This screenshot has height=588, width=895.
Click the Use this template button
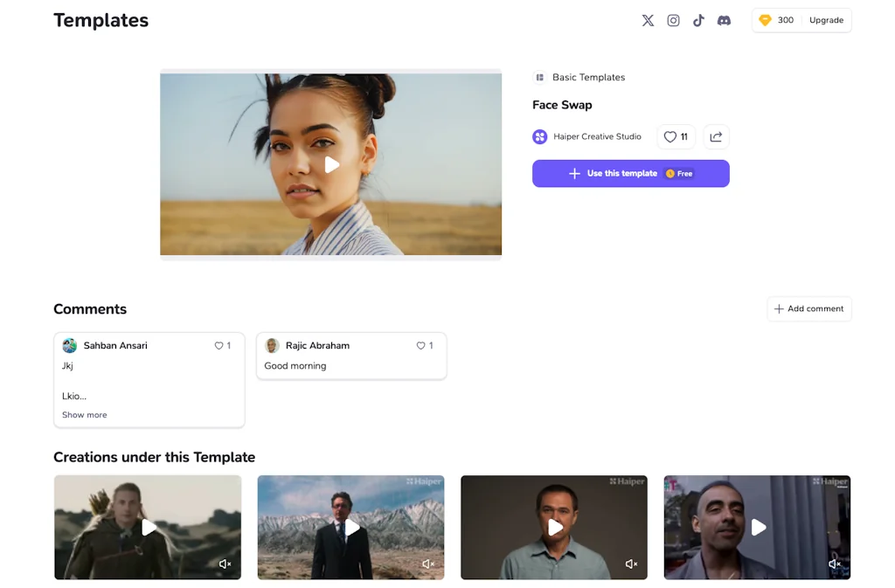tap(630, 174)
